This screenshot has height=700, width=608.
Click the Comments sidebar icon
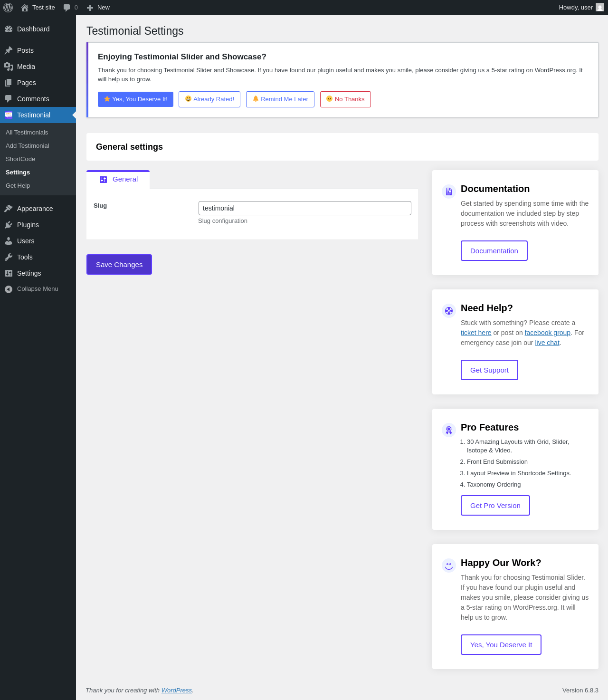[9, 99]
